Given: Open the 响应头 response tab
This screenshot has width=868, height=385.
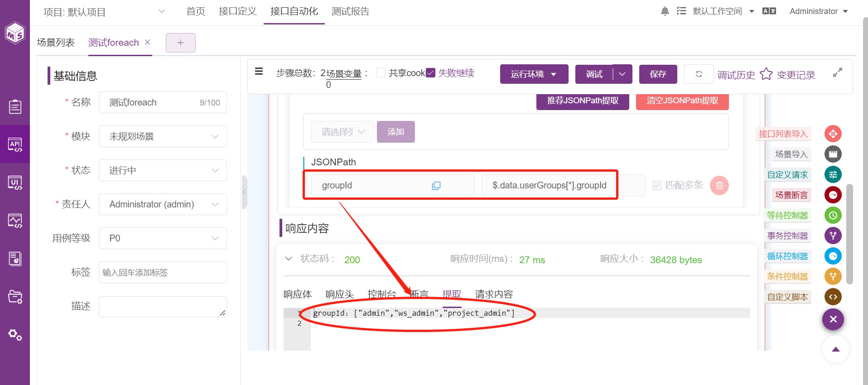Looking at the screenshot, I should (339, 294).
